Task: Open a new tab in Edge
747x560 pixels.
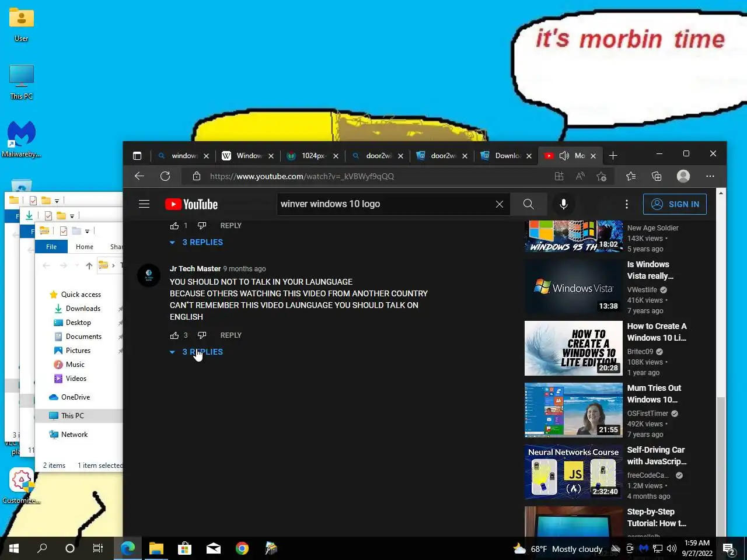Action: (613, 156)
